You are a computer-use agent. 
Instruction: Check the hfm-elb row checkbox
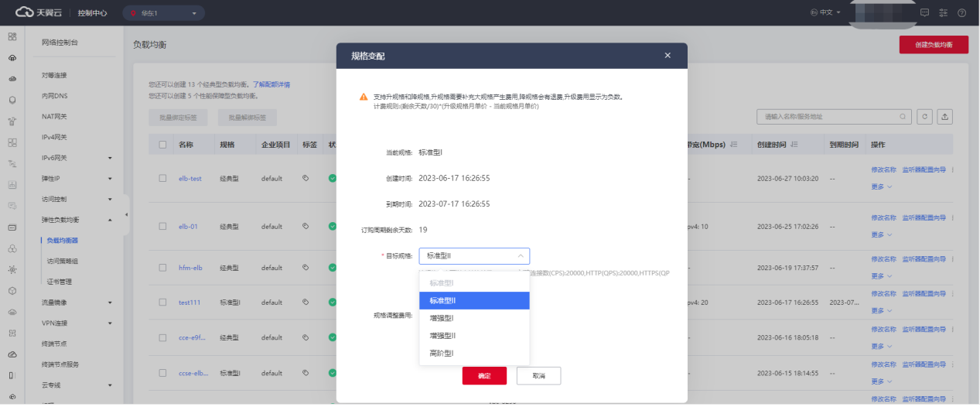pos(162,268)
